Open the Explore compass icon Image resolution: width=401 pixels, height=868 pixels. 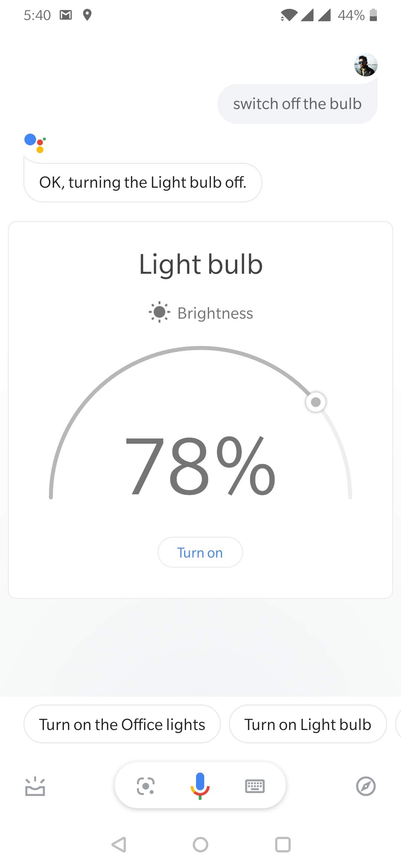[366, 786]
